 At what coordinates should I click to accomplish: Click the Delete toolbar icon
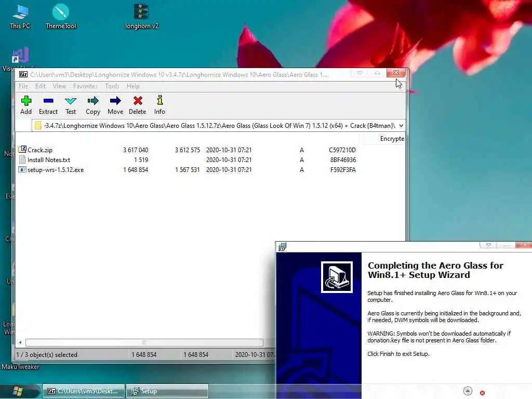pyautogui.click(x=137, y=101)
